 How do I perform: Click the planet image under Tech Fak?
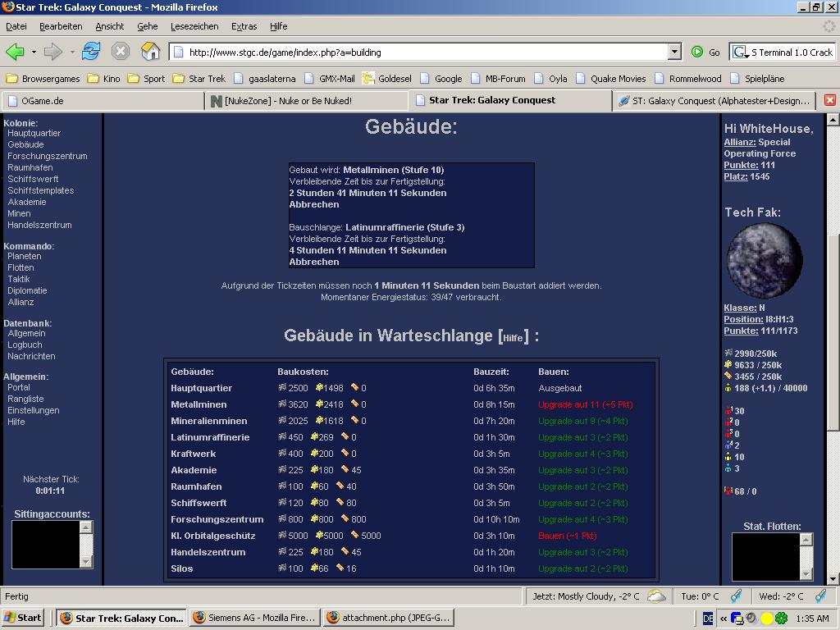coord(765,260)
